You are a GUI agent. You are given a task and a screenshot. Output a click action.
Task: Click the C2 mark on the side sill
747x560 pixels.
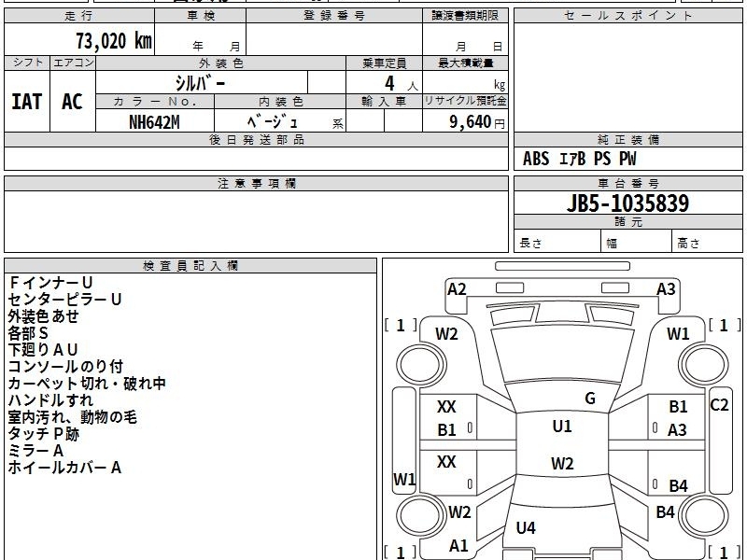point(719,405)
